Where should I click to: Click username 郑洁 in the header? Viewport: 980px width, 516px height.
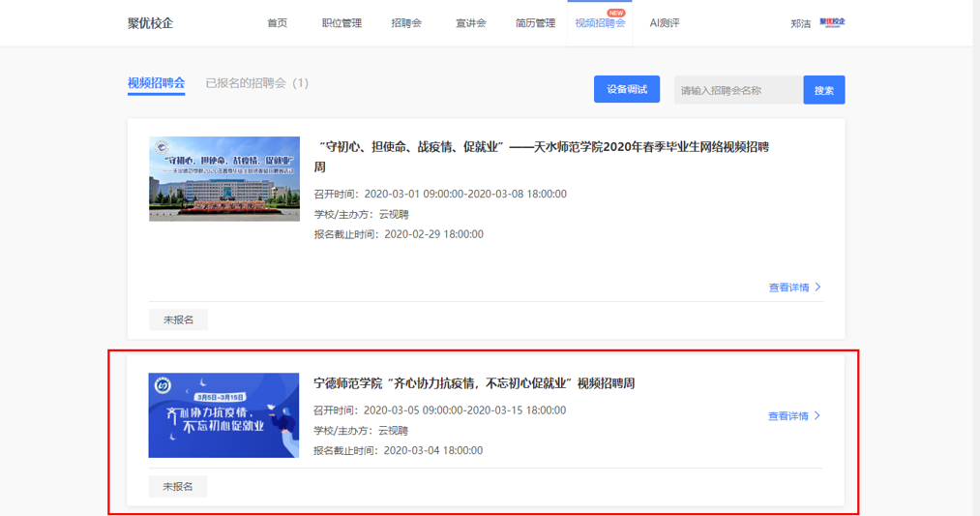[800, 23]
